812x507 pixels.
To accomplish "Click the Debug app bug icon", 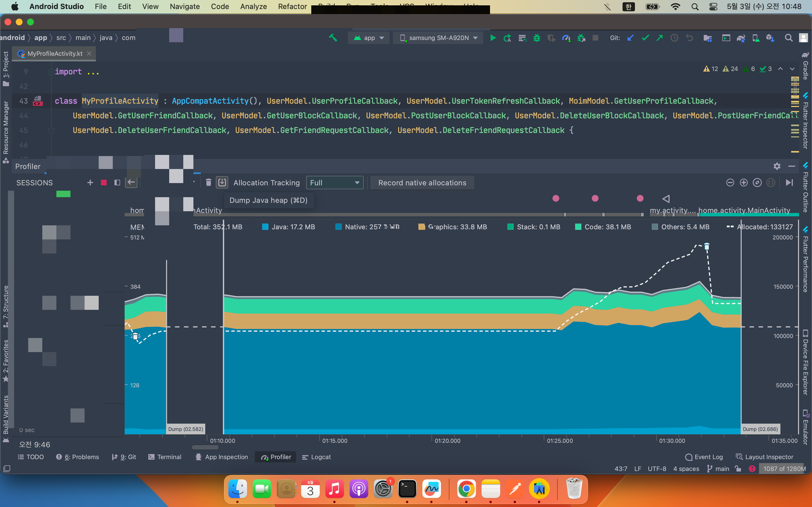I will click(x=537, y=38).
